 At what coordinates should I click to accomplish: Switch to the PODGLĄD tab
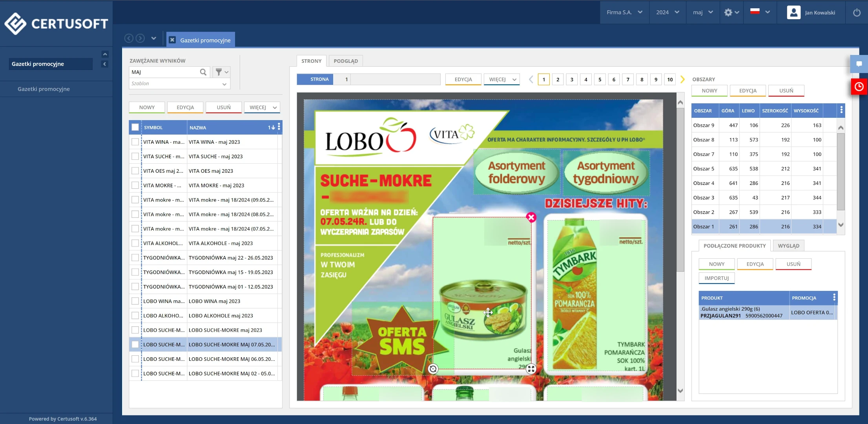pos(346,61)
